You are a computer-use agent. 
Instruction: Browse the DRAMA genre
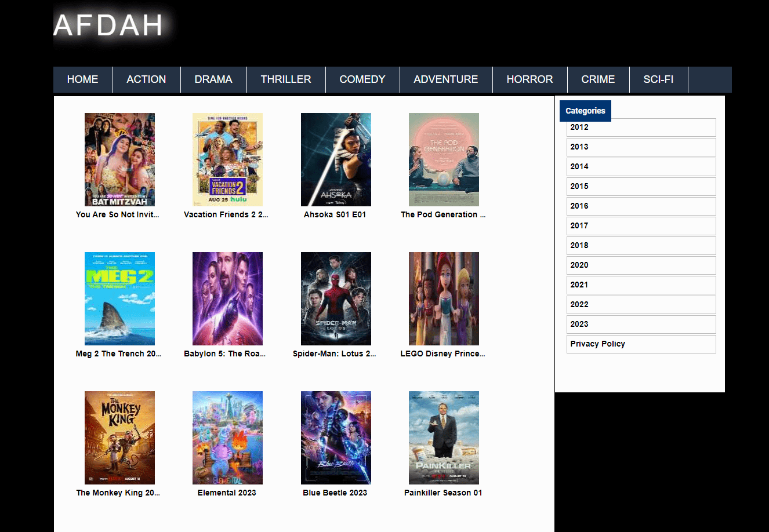pos(213,79)
